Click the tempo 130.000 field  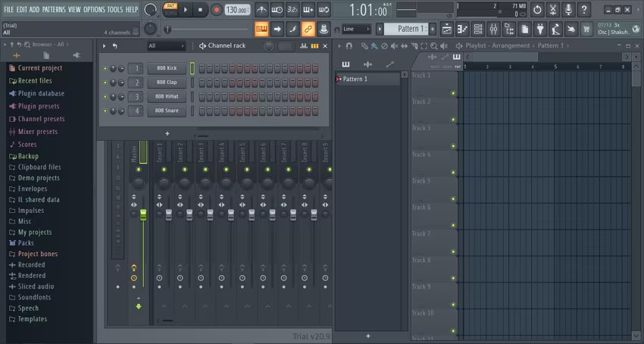point(237,9)
